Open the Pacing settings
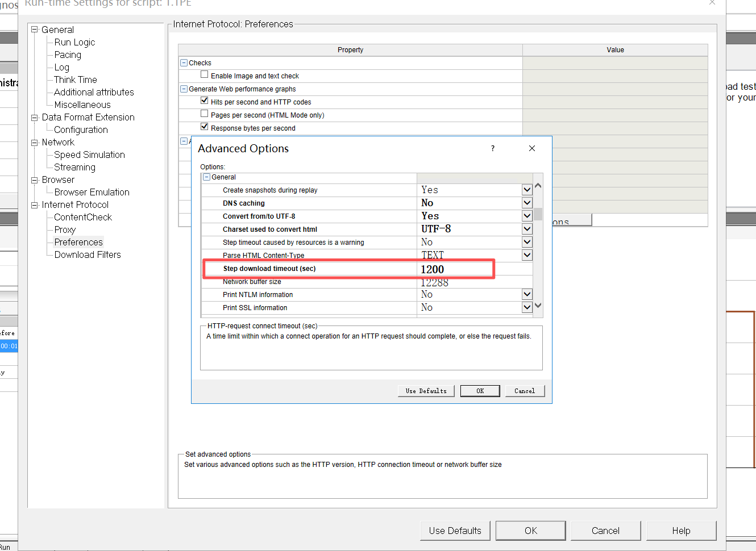The height and width of the screenshot is (551, 756). 68,55
